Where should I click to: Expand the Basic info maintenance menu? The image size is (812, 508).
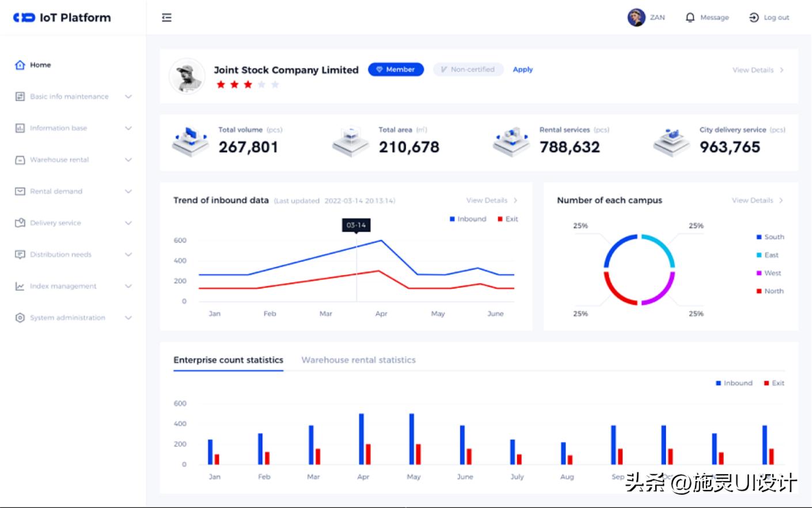(128, 97)
